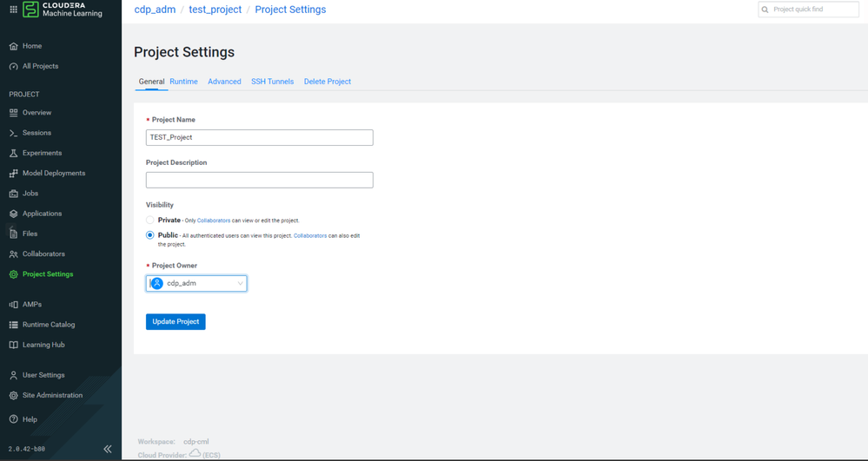Viewport: 868px width, 461px height.
Task: Click the Files document icon
Action: tap(14, 234)
